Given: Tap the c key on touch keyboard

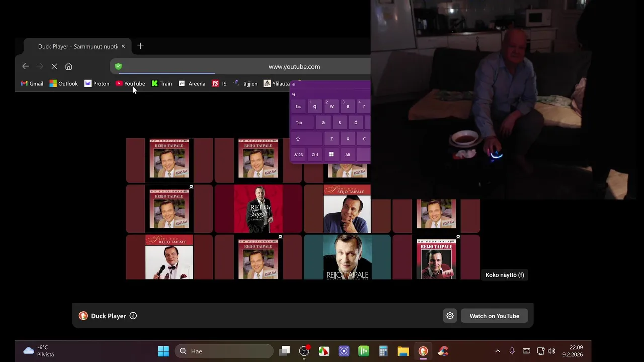Looking at the screenshot, I should pyautogui.click(x=364, y=139).
